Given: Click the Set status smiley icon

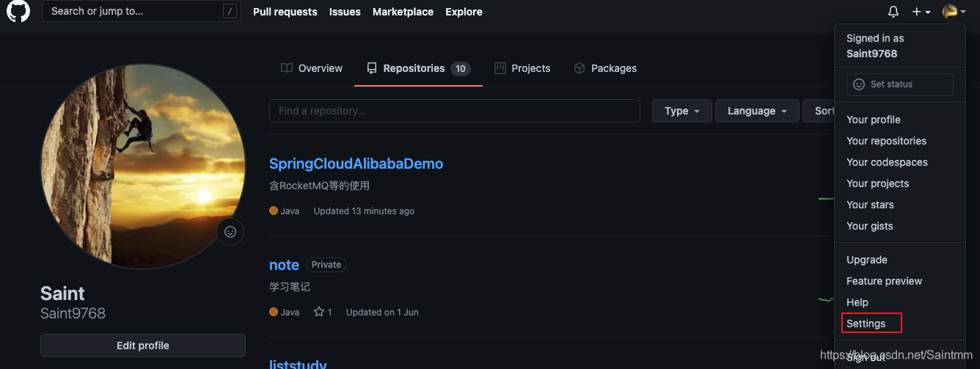Looking at the screenshot, I should [859, 84].
